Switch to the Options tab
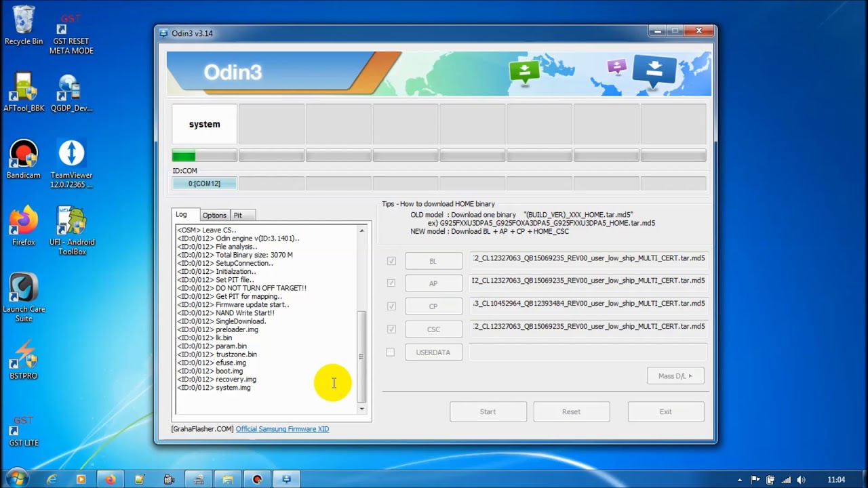The height and width of the screenshot is (488, 868). click(214, 216)
